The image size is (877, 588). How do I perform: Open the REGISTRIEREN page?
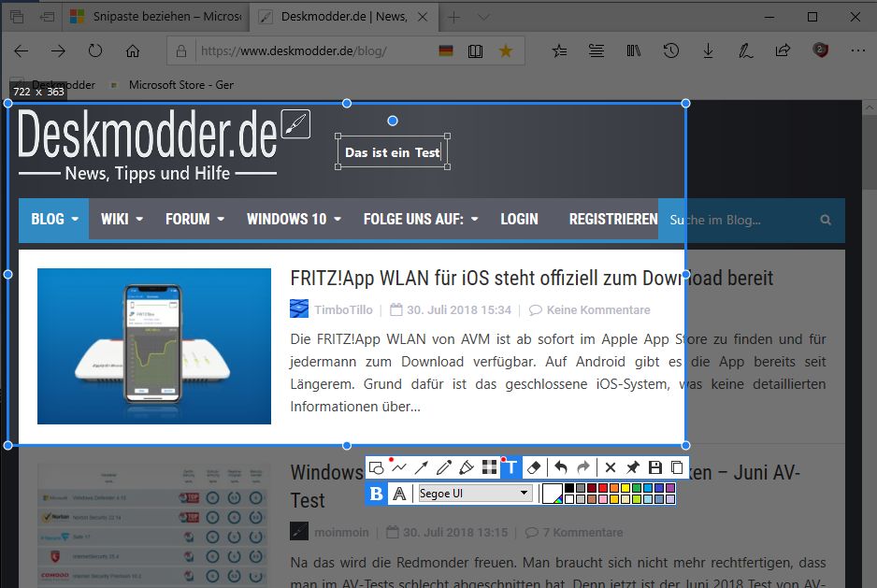(613, 220)
